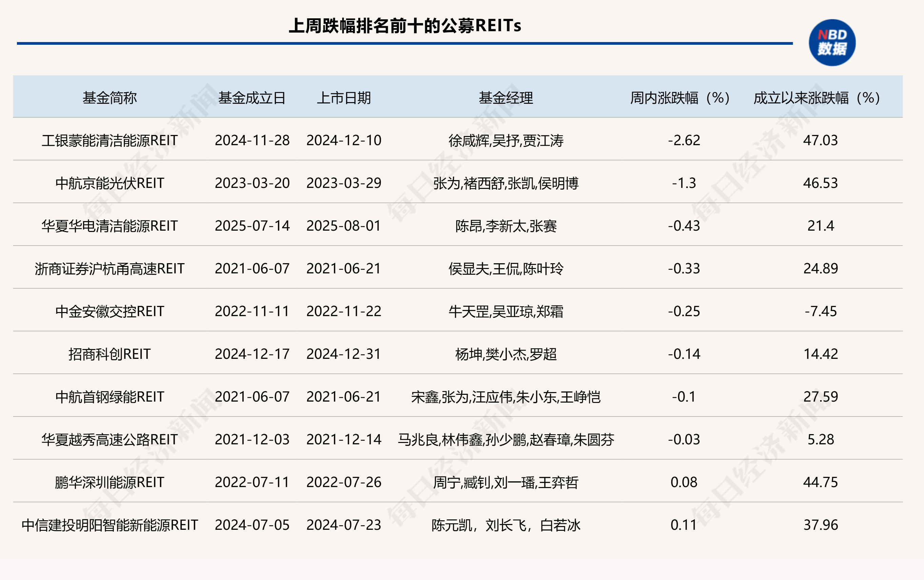The height and width of the screenshot is (580, 924).
Task: Click managers 宋鑫,张为,汪应伟,朱小东,王峥恺
Action: (x=506, y=397)
